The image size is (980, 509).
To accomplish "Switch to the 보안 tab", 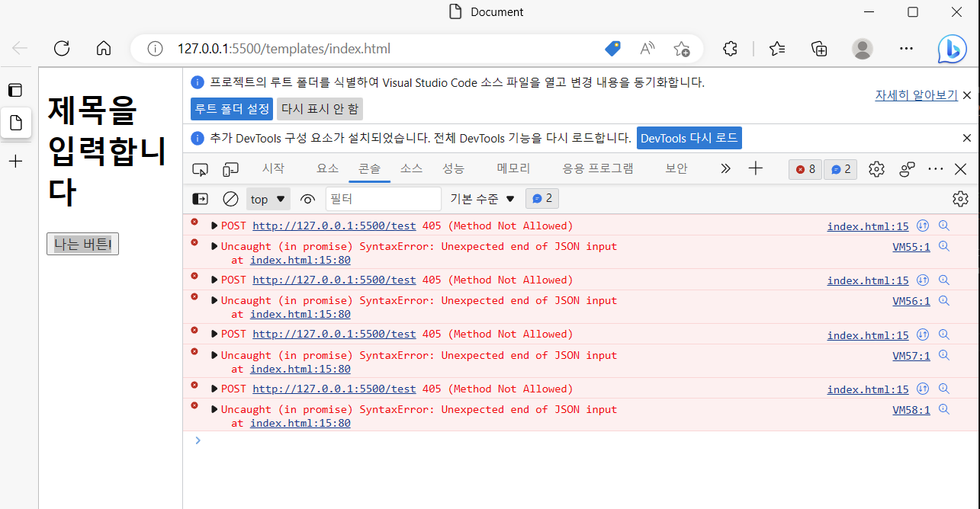I will pos(676,168).
